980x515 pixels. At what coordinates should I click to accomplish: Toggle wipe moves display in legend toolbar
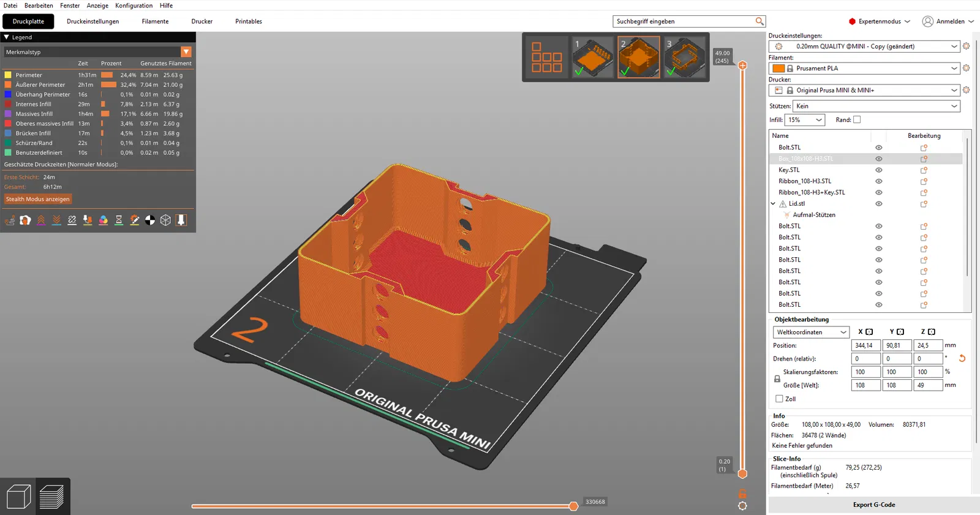click(x=25, y=220)
